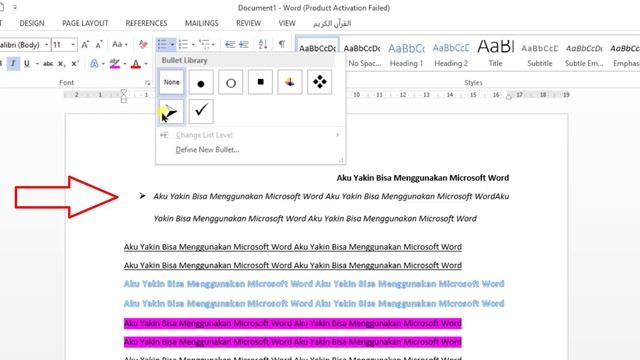Shrink the font size
The width and height of the screenshot is (640, 360).
[99, 44]
